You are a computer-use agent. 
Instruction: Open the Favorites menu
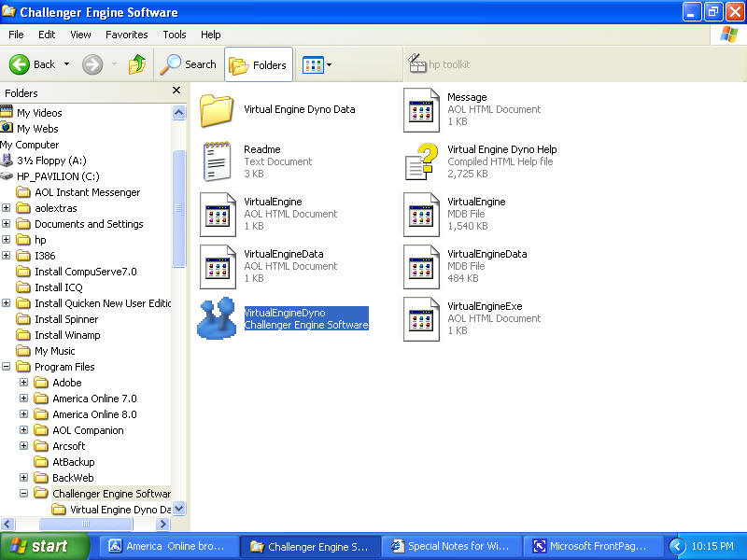tap(127, 35)
